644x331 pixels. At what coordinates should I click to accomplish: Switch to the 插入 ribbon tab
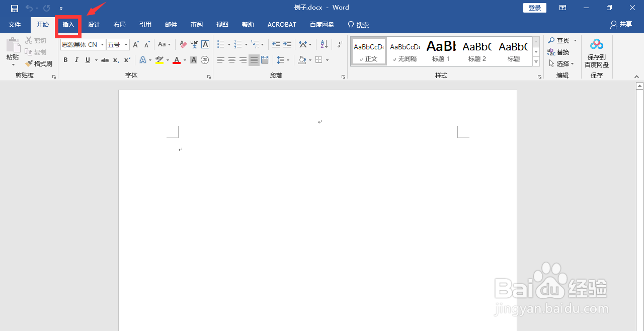pos(68,24)
